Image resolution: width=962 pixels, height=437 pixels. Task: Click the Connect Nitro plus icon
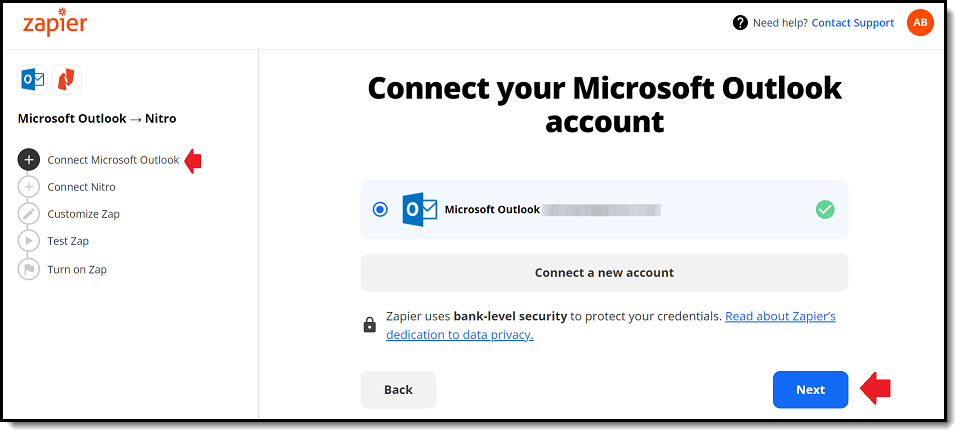click(29, 187)
